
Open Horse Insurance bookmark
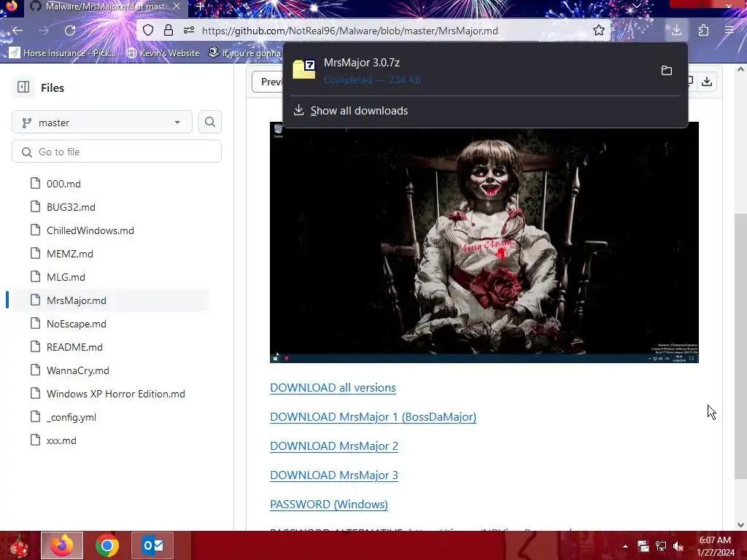coord(63,52)
